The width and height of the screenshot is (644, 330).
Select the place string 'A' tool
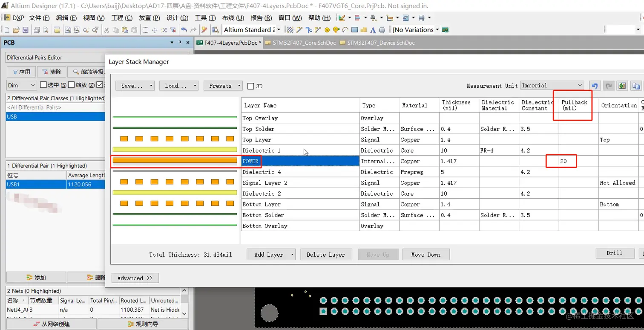pyautogui.click(x=373, y=30)
